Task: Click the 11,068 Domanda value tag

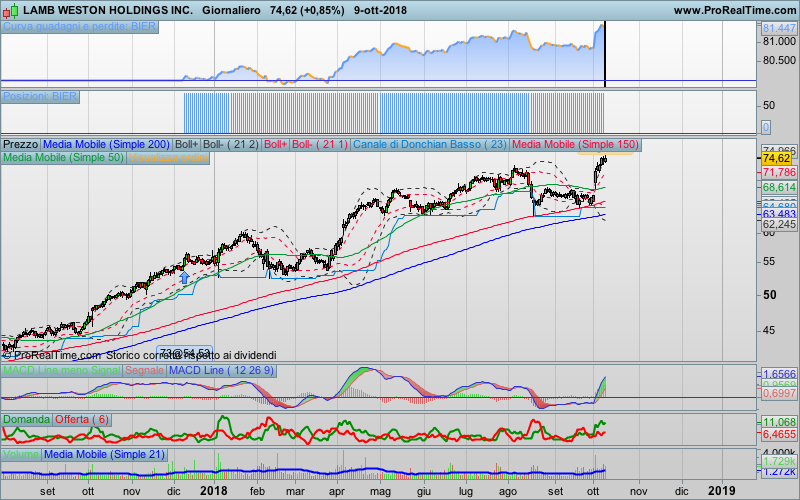Action: 779,422
